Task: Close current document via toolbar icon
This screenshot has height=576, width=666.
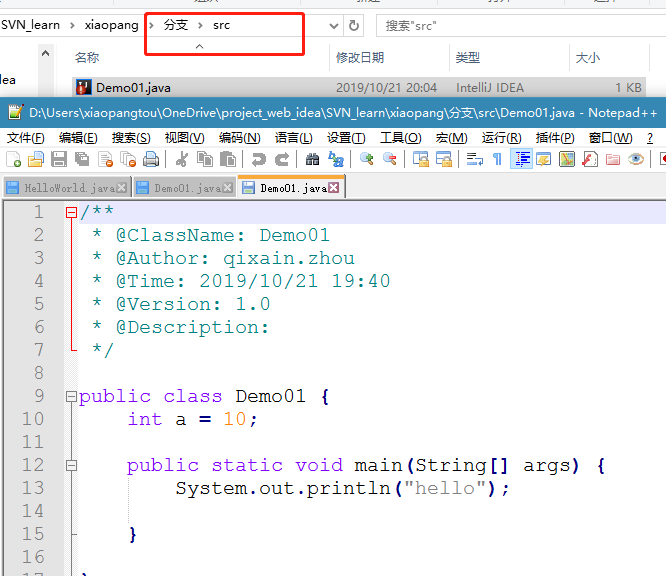Action: (105, 160)
